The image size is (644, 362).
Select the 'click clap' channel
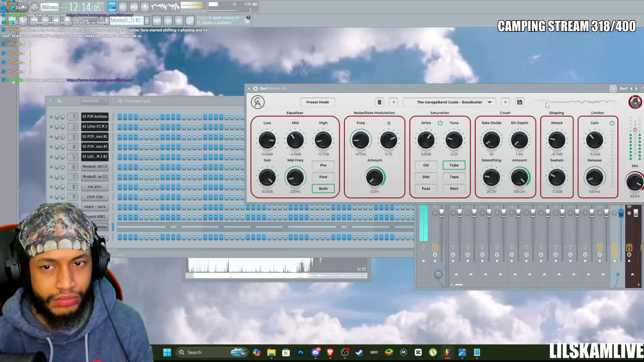click(95, 197)
